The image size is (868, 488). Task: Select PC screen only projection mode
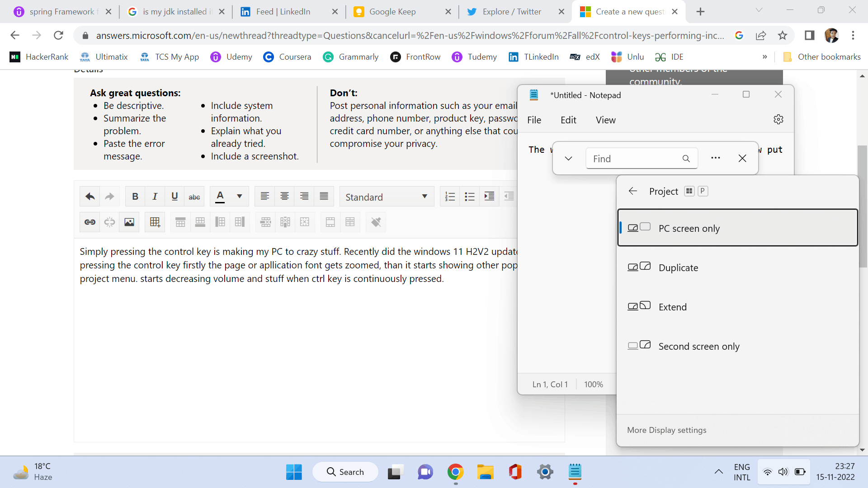tap(737, 228)
